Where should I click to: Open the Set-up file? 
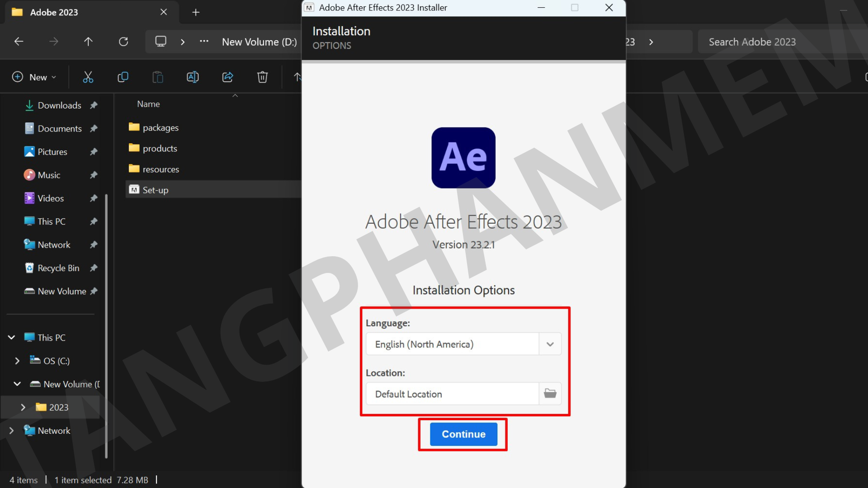pos(156,190)
